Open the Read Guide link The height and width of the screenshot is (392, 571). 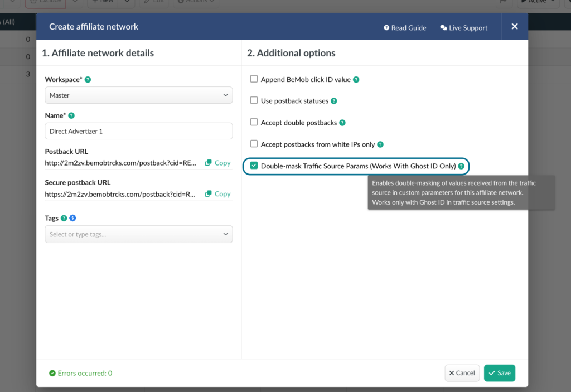[x=405, y=28]
